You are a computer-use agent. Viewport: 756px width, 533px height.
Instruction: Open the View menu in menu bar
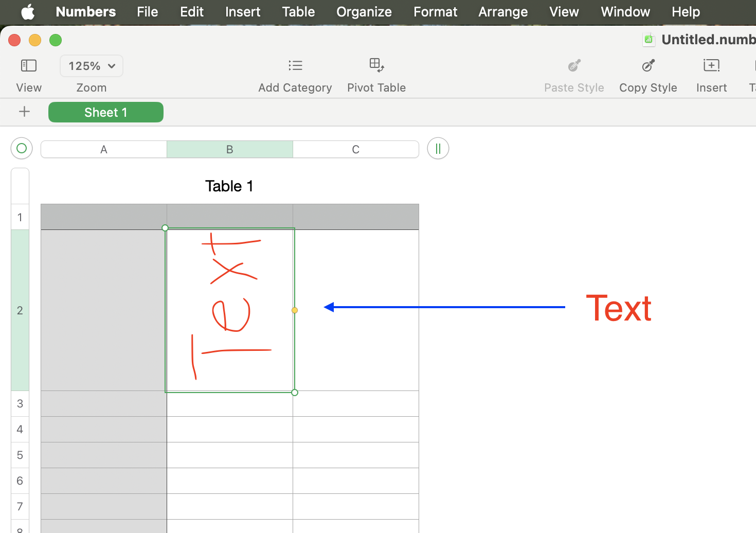point(564,12)
